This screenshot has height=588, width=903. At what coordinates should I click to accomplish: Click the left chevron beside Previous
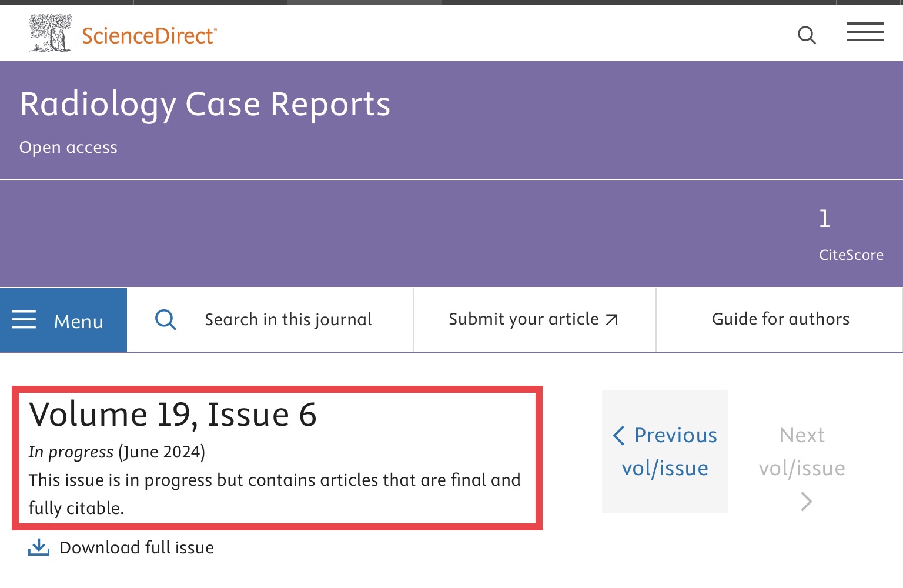tap(618, 436)
